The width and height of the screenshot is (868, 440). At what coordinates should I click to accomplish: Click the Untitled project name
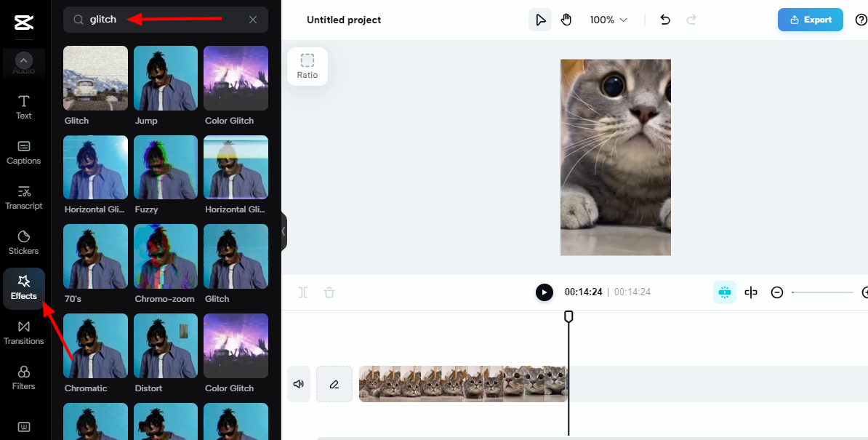point(344,20)
